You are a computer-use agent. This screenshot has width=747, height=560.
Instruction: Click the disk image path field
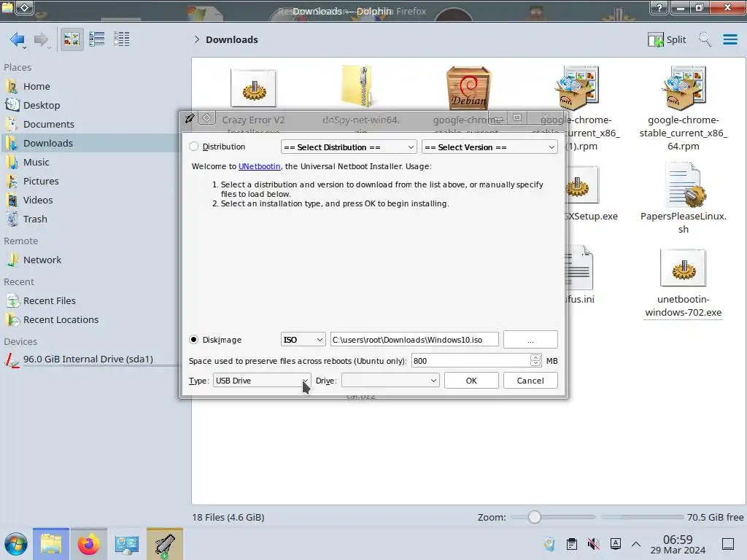(414, 340)
